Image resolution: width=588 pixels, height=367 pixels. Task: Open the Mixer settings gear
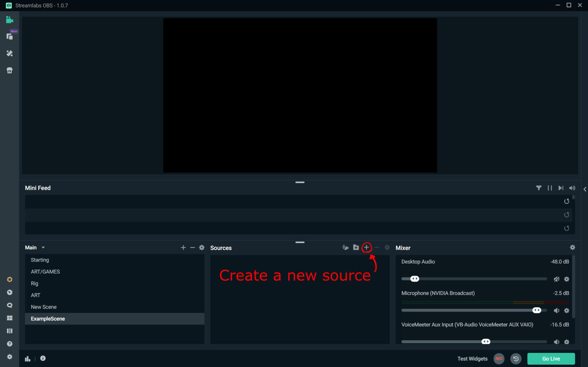(572, 248)
